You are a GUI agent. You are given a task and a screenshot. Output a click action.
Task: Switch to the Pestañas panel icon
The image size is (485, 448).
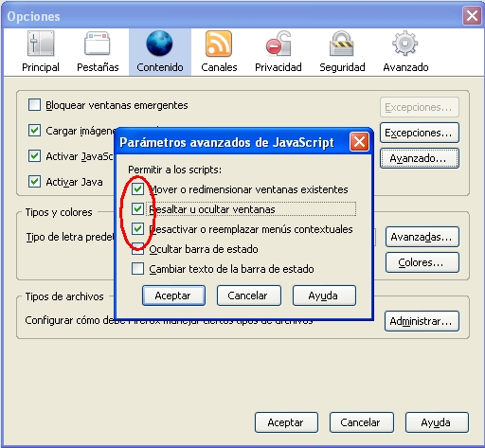click(98, 44)
